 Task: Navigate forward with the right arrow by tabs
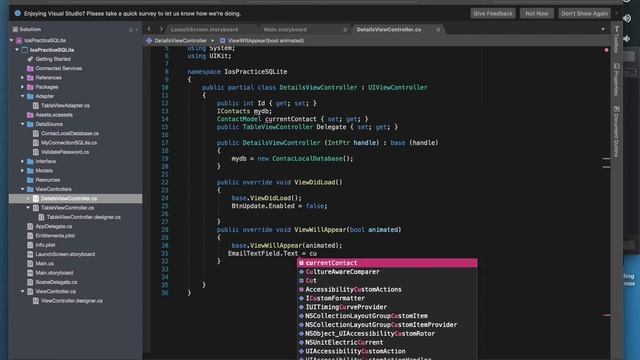point(161,29)
